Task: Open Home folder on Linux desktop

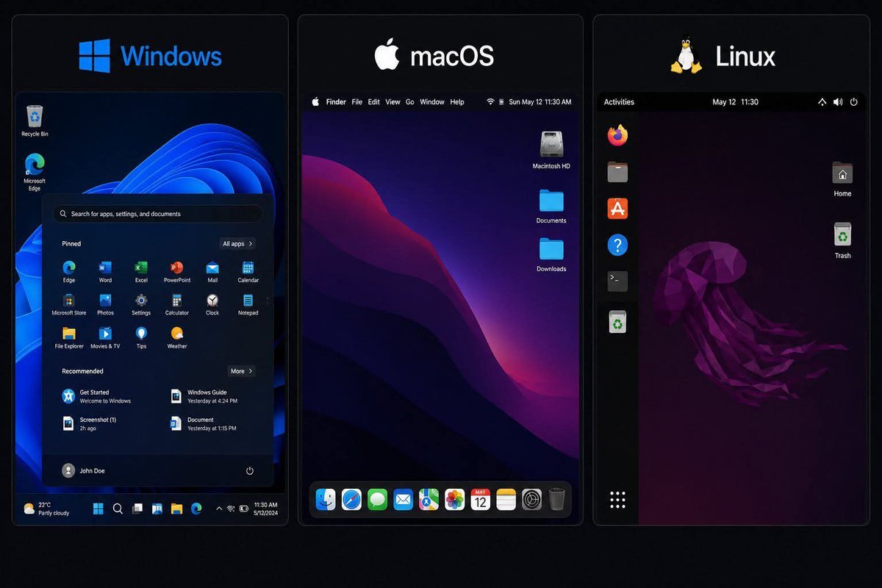Action: [842, 179]
